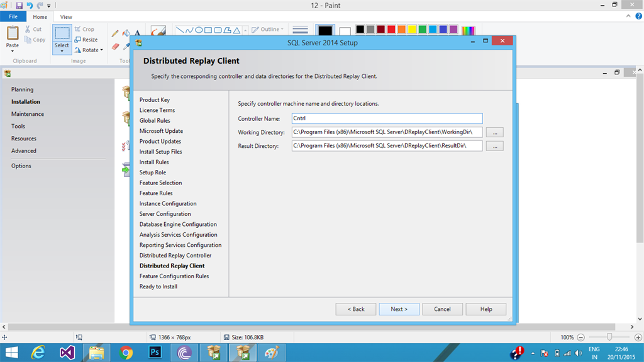This screenshot has height=362, width=644.
Task: Open the shape Outline dropdown
Action: pyautogui.click(x=267, y=29)
